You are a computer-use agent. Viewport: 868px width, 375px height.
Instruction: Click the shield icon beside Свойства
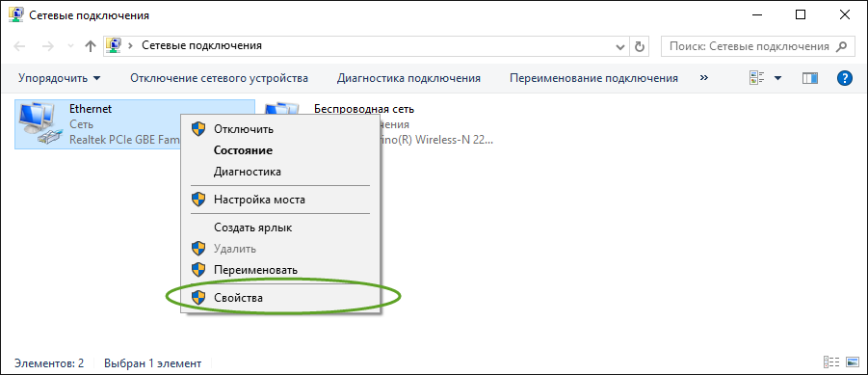[x=197, y=298]
